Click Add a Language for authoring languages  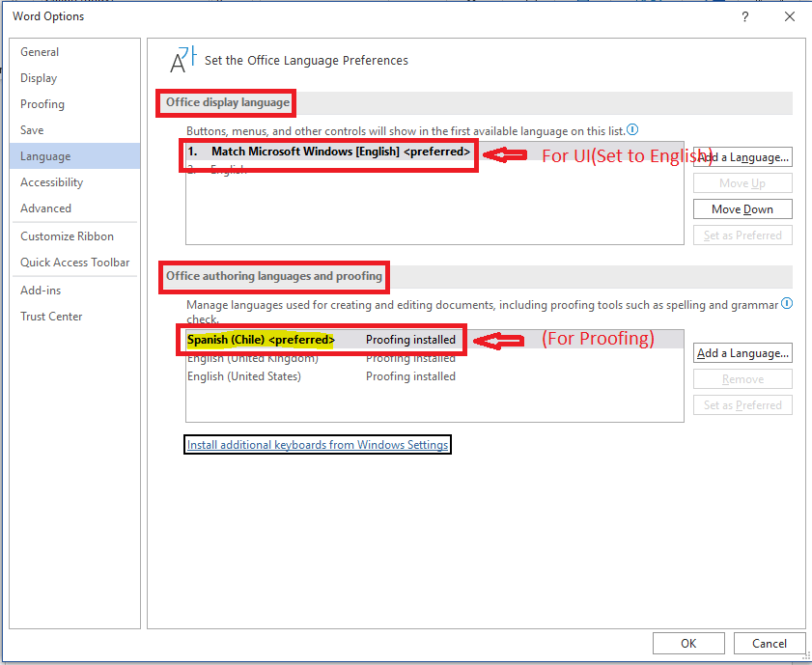tap(742, 353)
